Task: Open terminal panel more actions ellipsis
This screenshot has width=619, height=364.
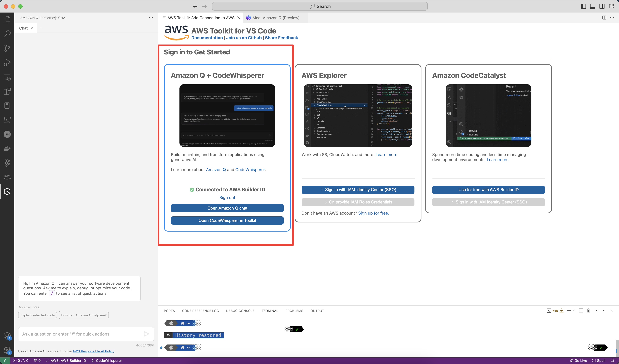Action: point(596,310)
